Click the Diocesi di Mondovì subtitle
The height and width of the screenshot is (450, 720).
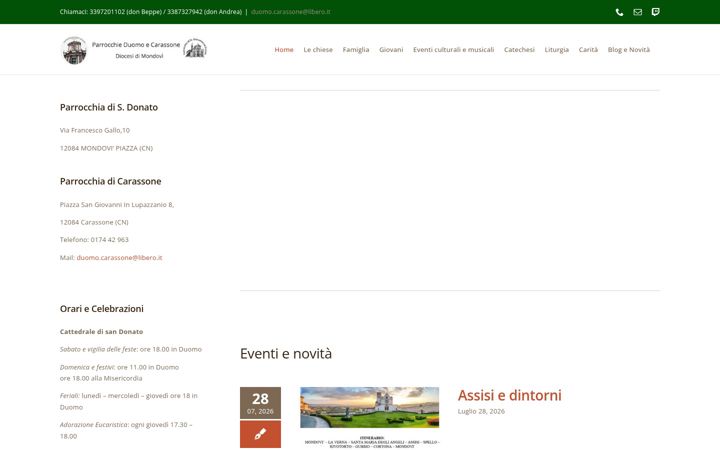[139, 56]
